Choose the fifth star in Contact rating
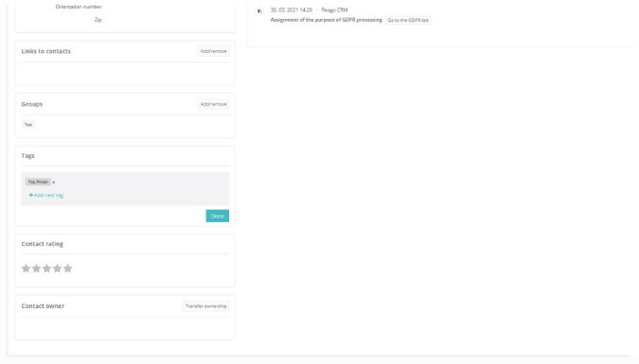Image resolution: width=639 pixels, height=364 pixels. [67, 269]
